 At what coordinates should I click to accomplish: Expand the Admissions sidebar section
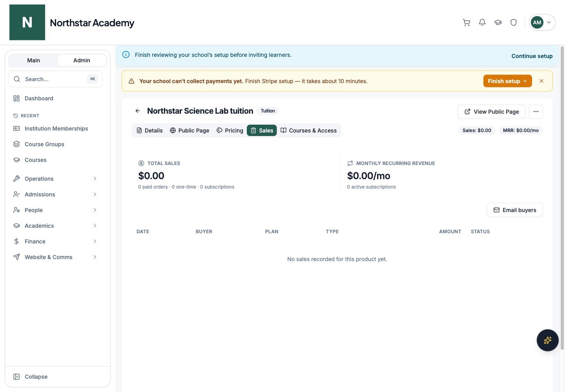(55, 194)
